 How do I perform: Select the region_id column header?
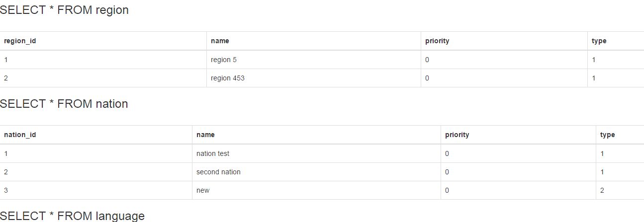[20, 41]
